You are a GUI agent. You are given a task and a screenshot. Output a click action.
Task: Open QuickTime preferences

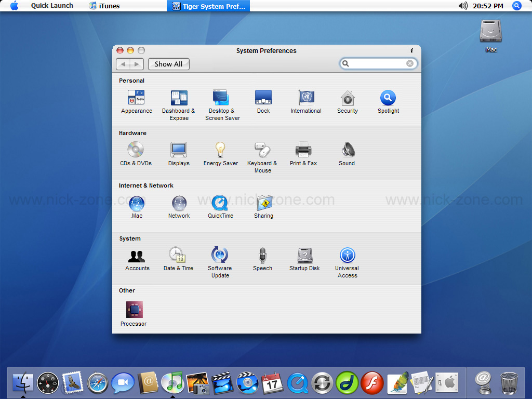pos(220,207)
